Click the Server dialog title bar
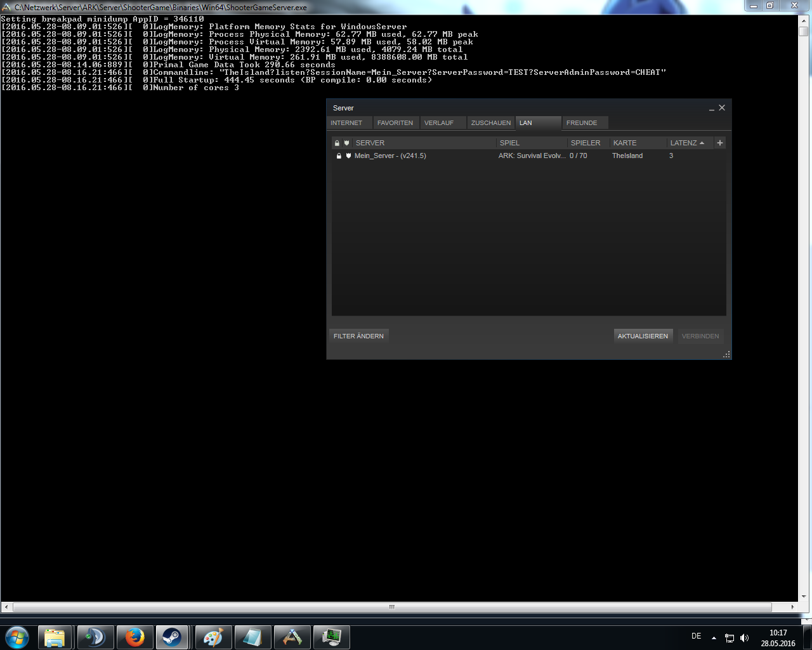The image size is (812, 650). (517, 108)
